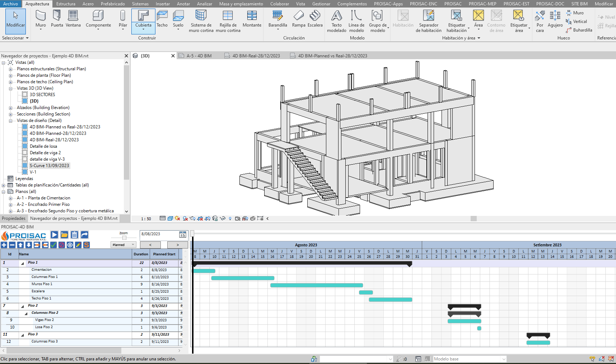616x364 pixels.
Task: Open the Planned schedule type dropdown
Action: pos(123,245)
